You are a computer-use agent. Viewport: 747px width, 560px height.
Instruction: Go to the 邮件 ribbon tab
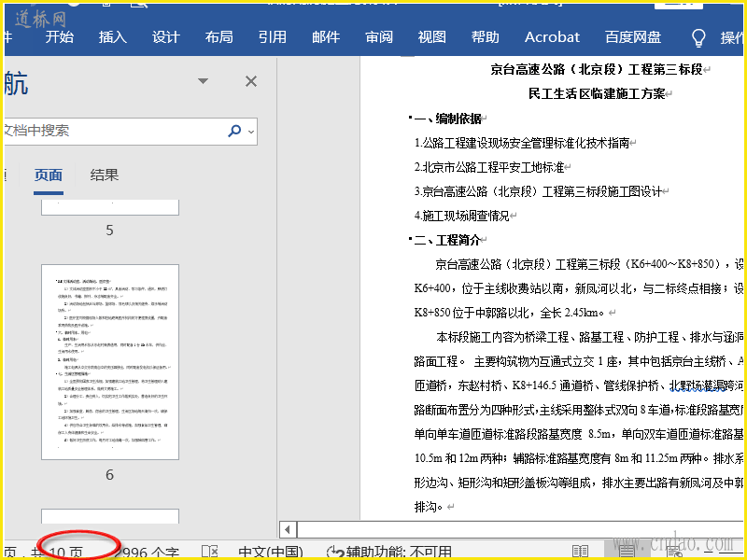[326, 37]
